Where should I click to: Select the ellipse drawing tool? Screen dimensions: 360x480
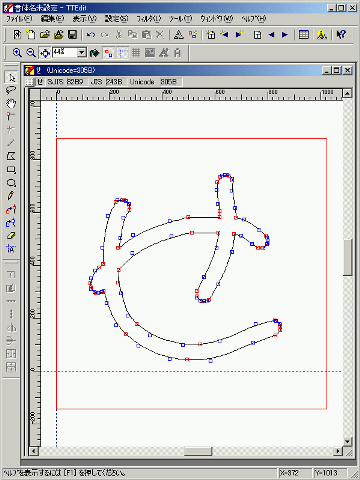click(x=11, y=183)
